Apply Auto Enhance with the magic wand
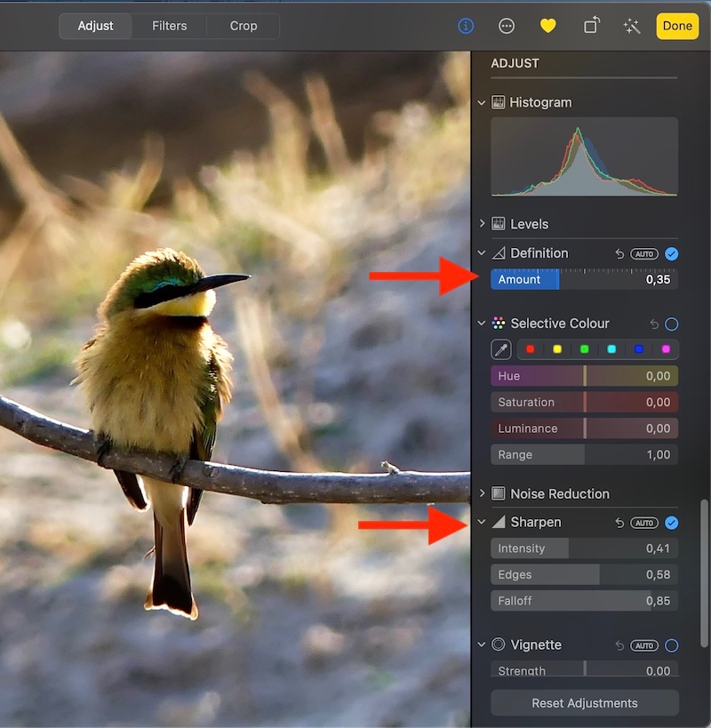Viewport: 711px width, 728px height. [x=631, y=26]
